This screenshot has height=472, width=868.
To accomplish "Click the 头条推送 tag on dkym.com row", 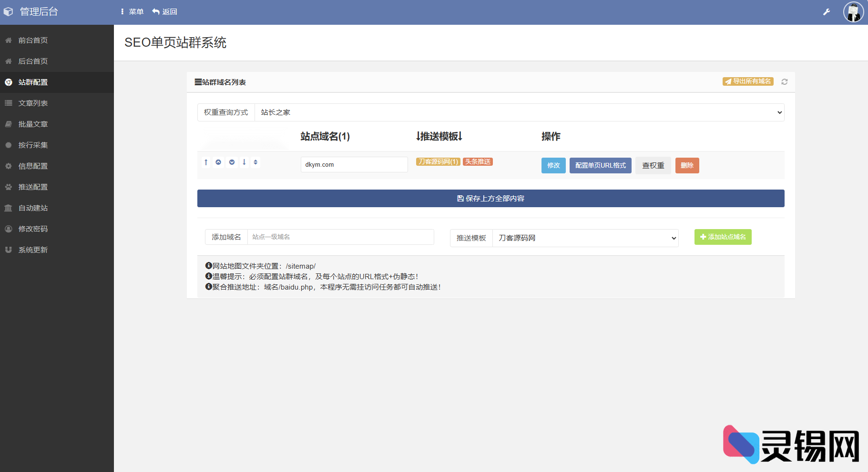I will point(478,161).
